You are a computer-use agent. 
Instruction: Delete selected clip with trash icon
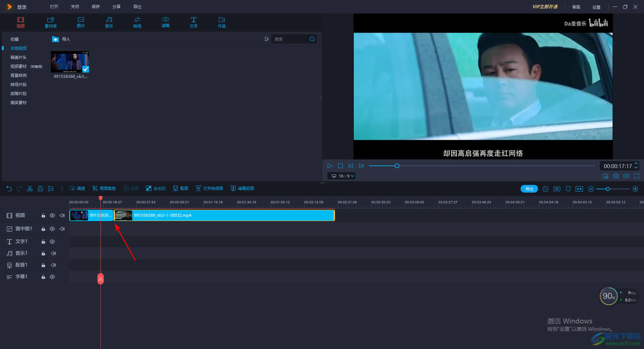coord(41,189)
